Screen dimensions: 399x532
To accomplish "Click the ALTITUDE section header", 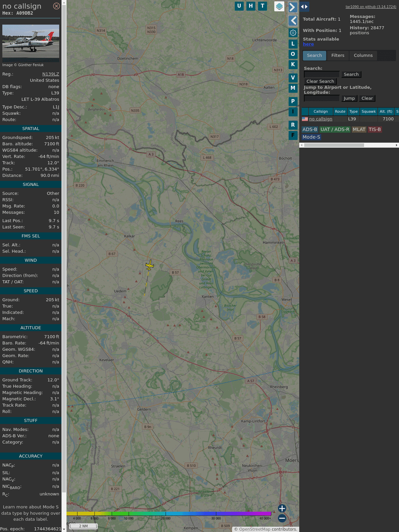I will tap(31, 328).
